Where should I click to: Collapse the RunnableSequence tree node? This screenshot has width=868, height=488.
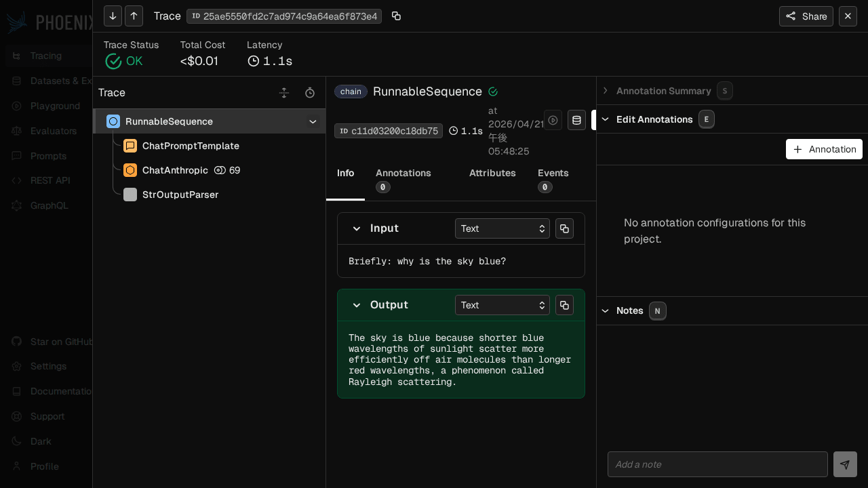[313, 121]
